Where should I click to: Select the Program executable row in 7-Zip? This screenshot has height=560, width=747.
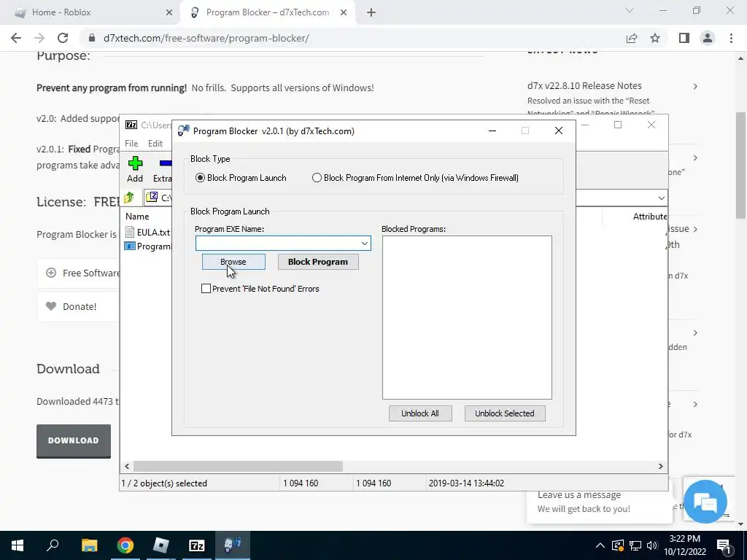pos(147,246)
